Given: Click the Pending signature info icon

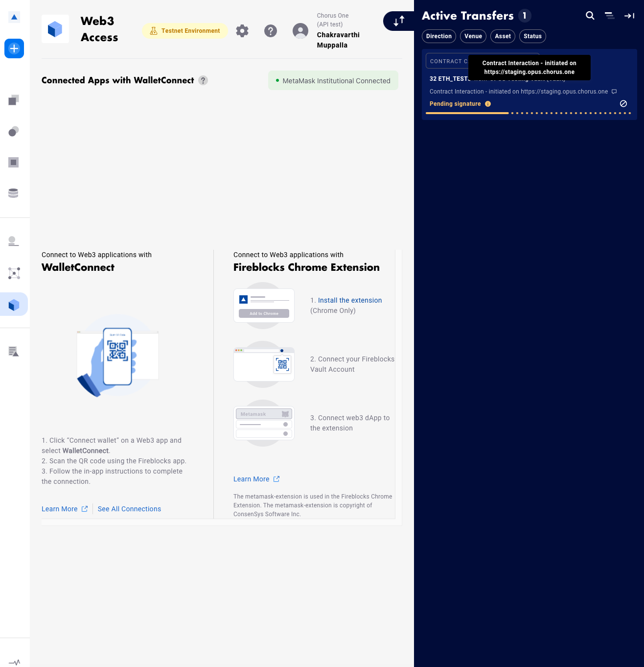Looking at the screenshot, I should (x=488, y=104).
